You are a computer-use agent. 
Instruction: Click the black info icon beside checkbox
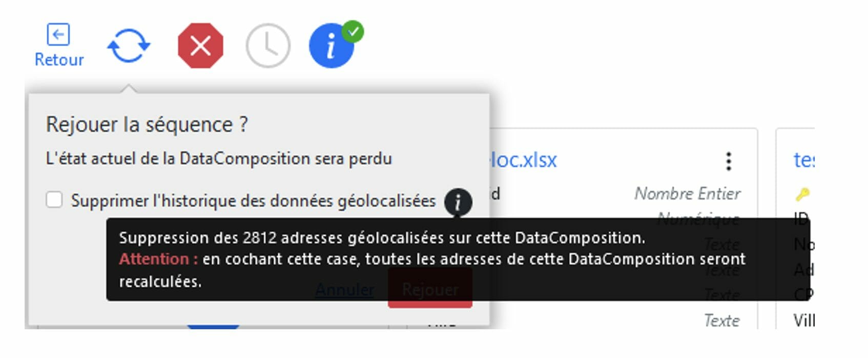[458, 202]
